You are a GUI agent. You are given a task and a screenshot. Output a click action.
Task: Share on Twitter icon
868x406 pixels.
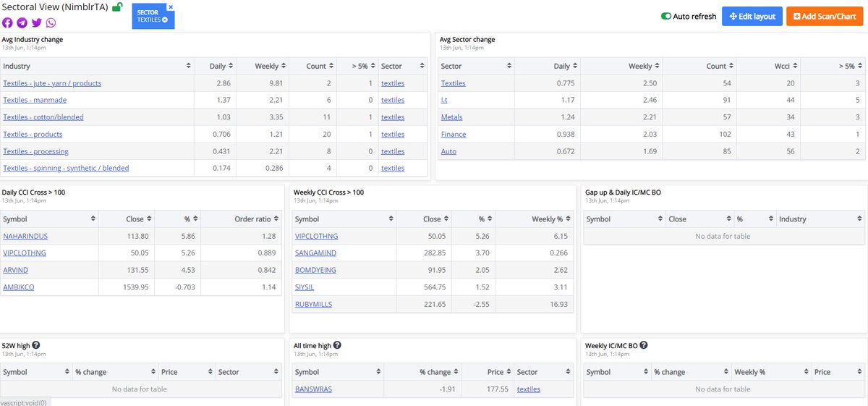point(36,22)
